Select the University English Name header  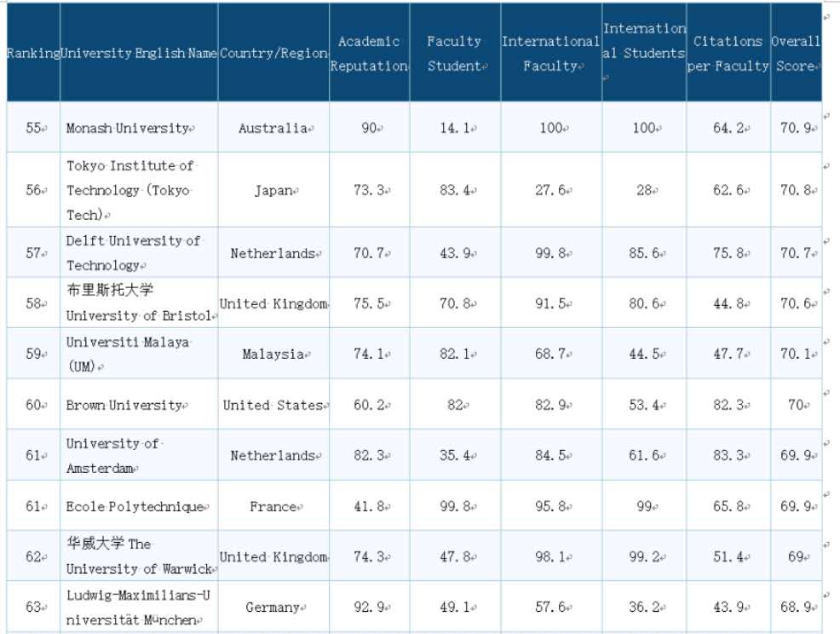139,53
